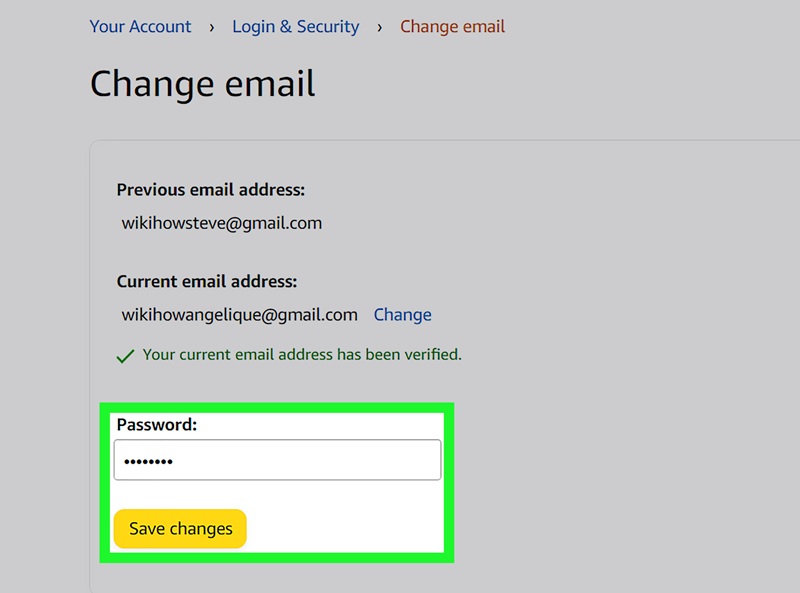Click the Current email address label

point(206,282)
